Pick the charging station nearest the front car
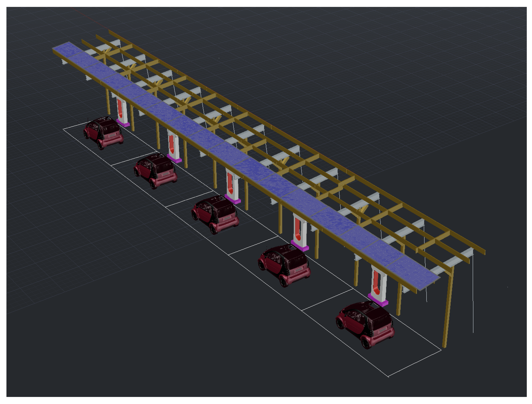This screenshot has width=532, height=404. [x=378, y=286]
